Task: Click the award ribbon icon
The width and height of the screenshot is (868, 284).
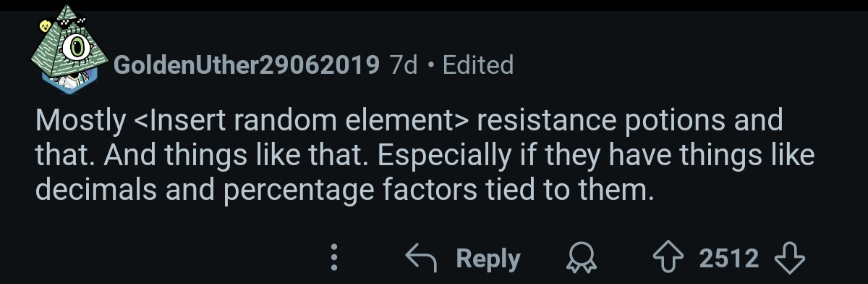Action: [x=579, y=259]
